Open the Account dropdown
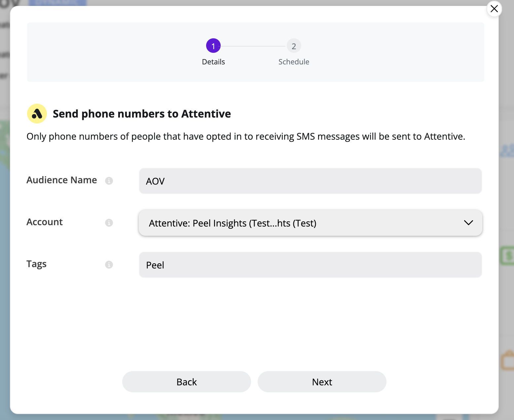 tap(311, 223)
